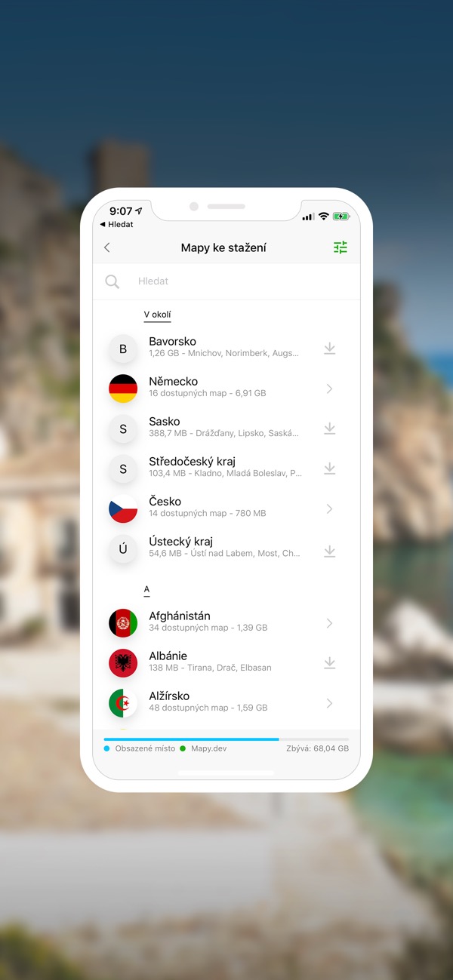Tap the magnifier search icon
453x980 pixels.
pos(112,281)
